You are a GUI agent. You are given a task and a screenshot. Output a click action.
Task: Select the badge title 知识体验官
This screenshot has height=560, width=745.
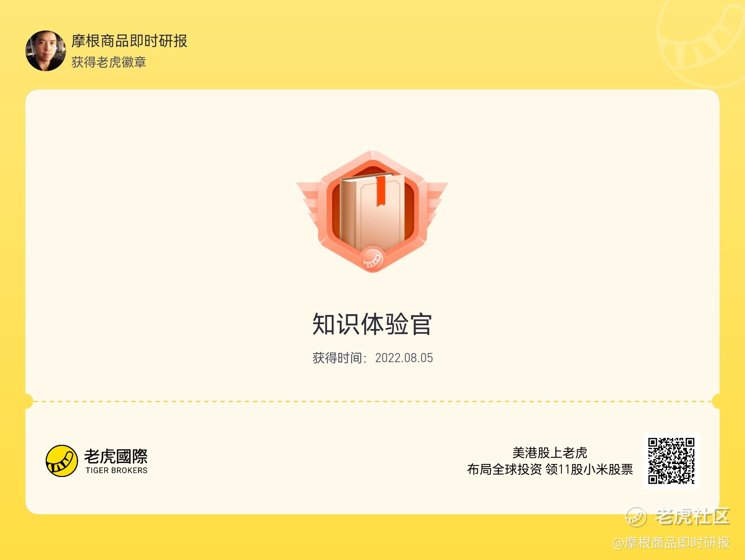point(372,324)
